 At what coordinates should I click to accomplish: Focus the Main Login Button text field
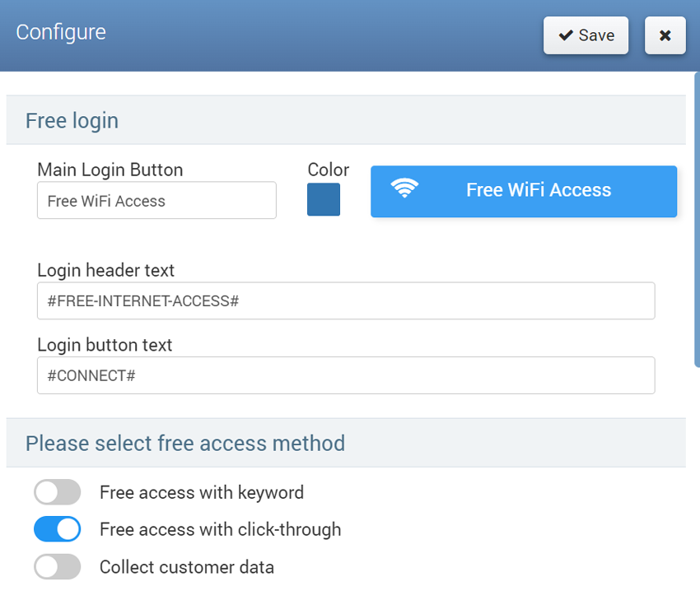coord(156,201)
